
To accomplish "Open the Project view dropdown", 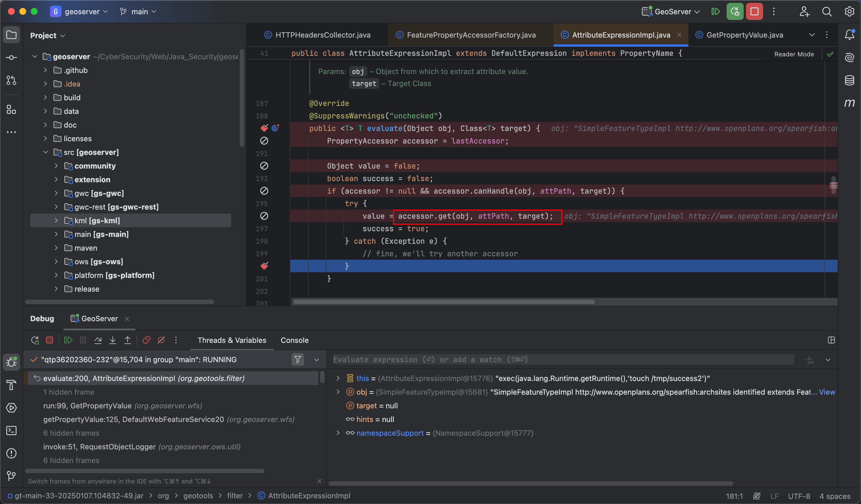I will (x=48, y=36).
